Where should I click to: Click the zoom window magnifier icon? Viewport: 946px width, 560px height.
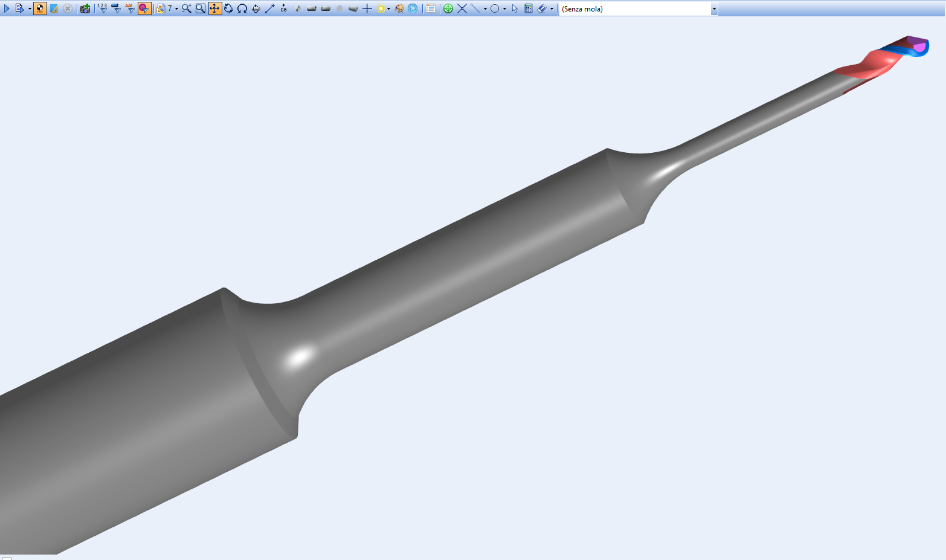[x=201, y=8]
